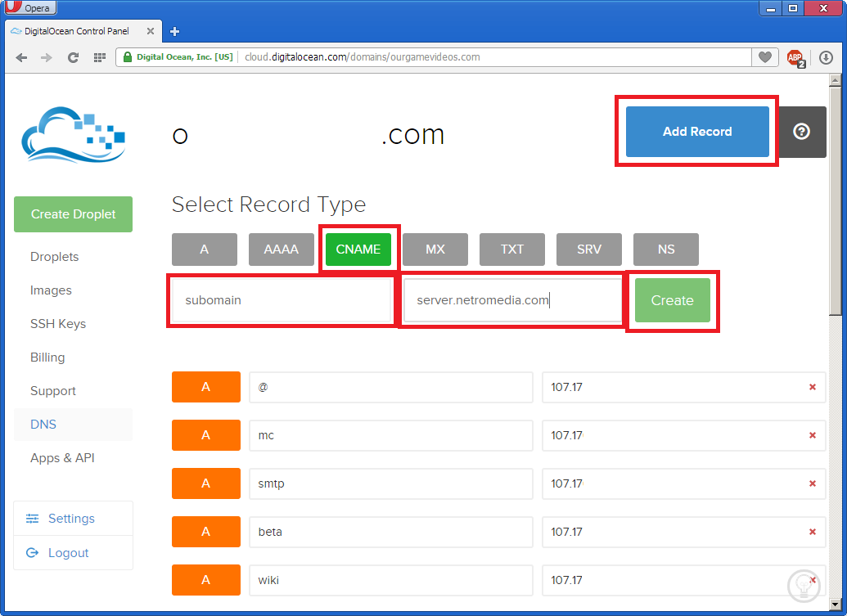
Task: Click the heart bookmark icon
Action: click(x=765, y=56)
